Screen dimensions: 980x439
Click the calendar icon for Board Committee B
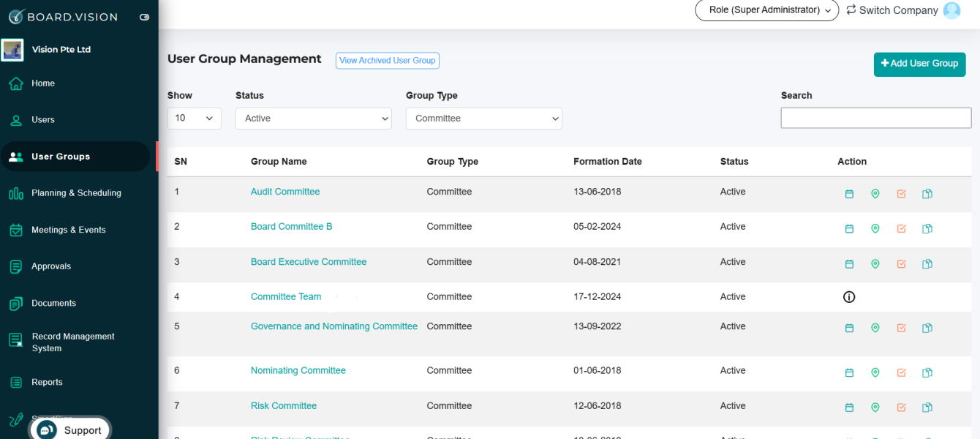pos(849,229)
